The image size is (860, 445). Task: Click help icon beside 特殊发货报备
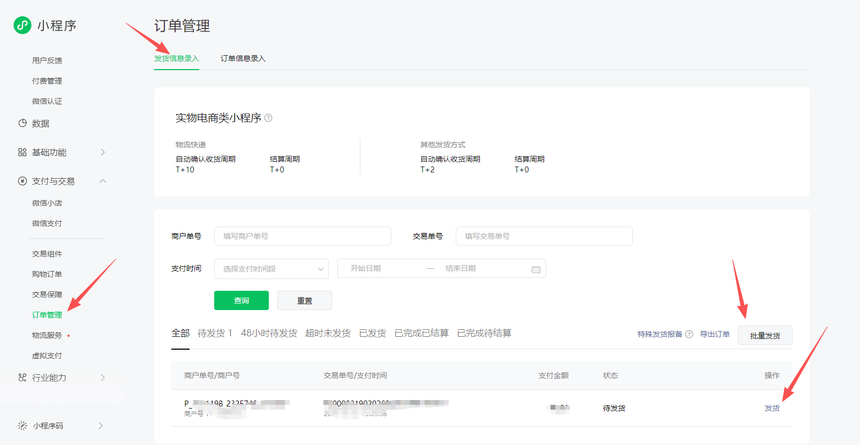click(689, 334)
